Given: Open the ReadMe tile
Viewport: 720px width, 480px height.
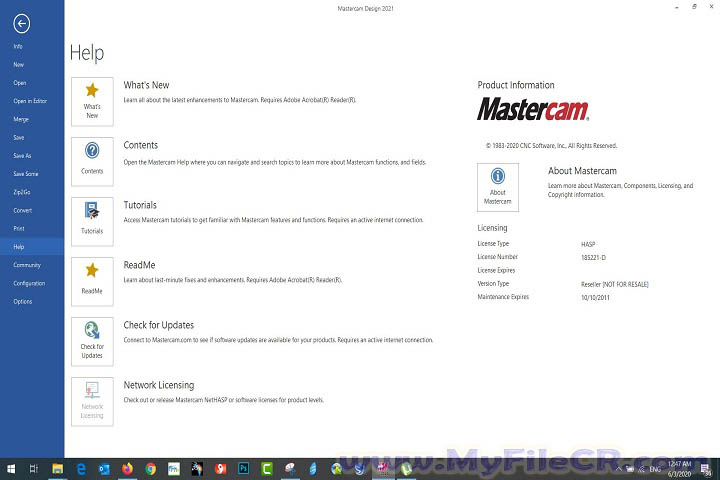Looking at the screenshot, I should point(92,282).
